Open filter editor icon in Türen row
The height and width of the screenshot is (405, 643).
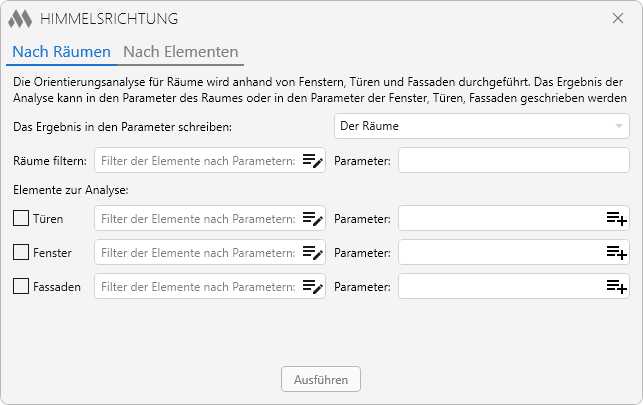(x=313, y=218)
